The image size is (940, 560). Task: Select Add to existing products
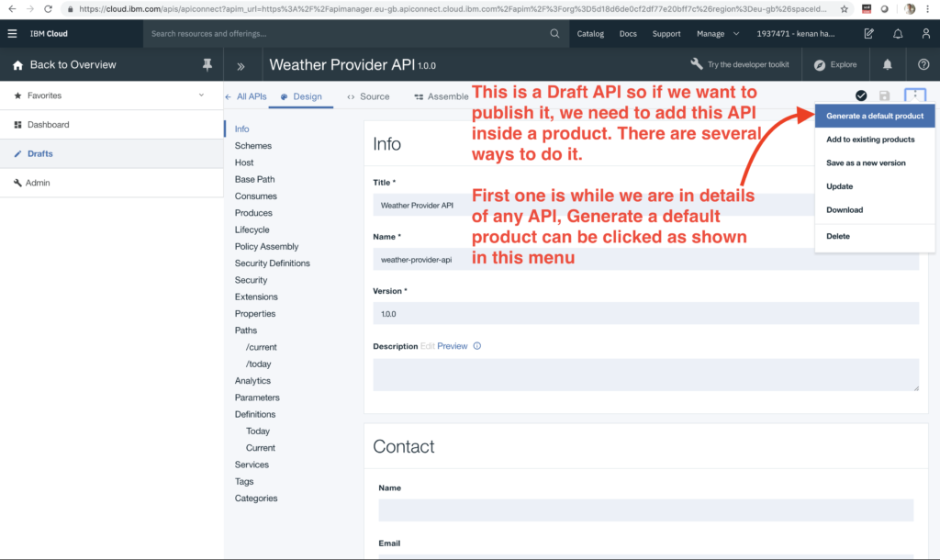875,140
